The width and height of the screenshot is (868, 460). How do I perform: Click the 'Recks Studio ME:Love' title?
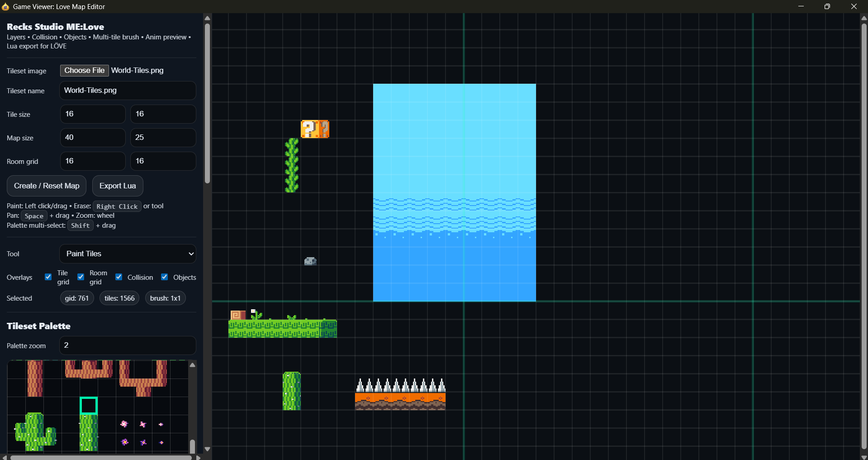pos(55,27)
